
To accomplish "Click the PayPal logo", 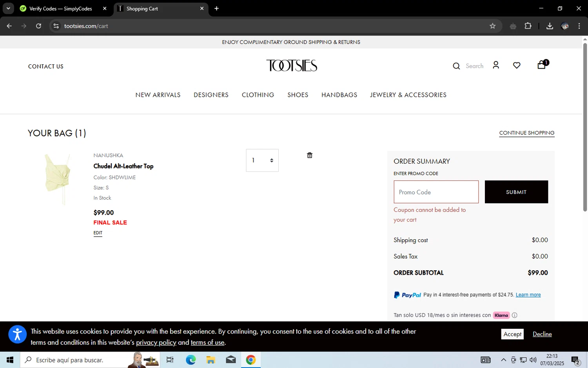I will pos(407,295).
